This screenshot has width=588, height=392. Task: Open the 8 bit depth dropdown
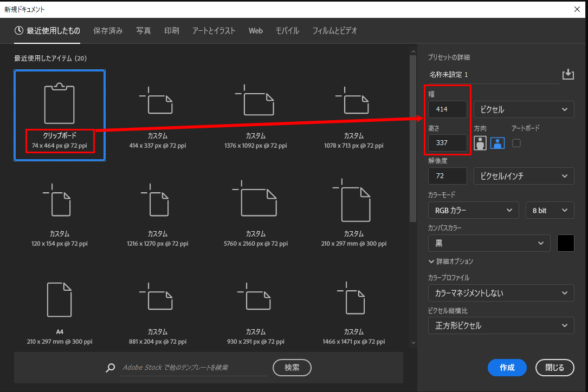coord(550,210)
